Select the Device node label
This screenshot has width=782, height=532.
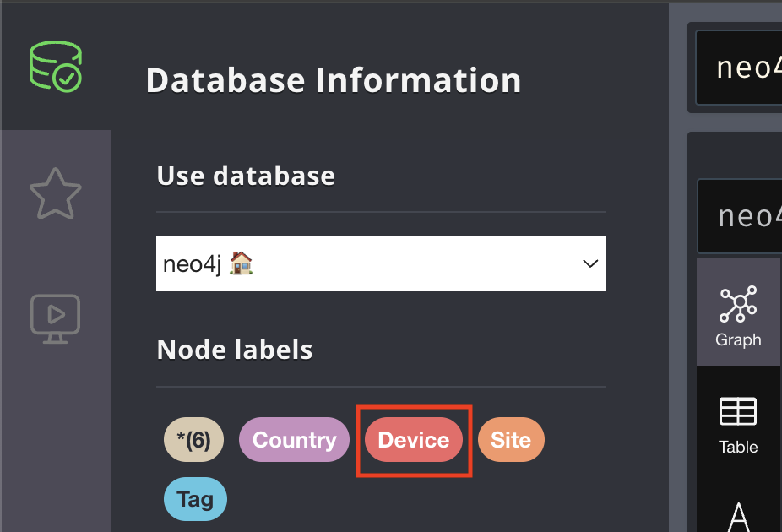point(414,439)
